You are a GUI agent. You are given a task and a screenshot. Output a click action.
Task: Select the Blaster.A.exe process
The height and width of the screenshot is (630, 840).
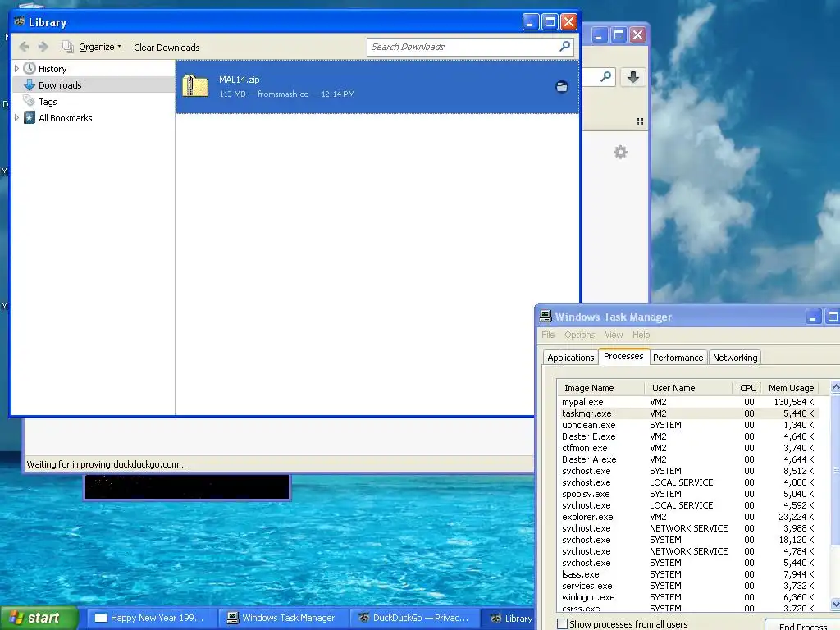coord(688,459)
